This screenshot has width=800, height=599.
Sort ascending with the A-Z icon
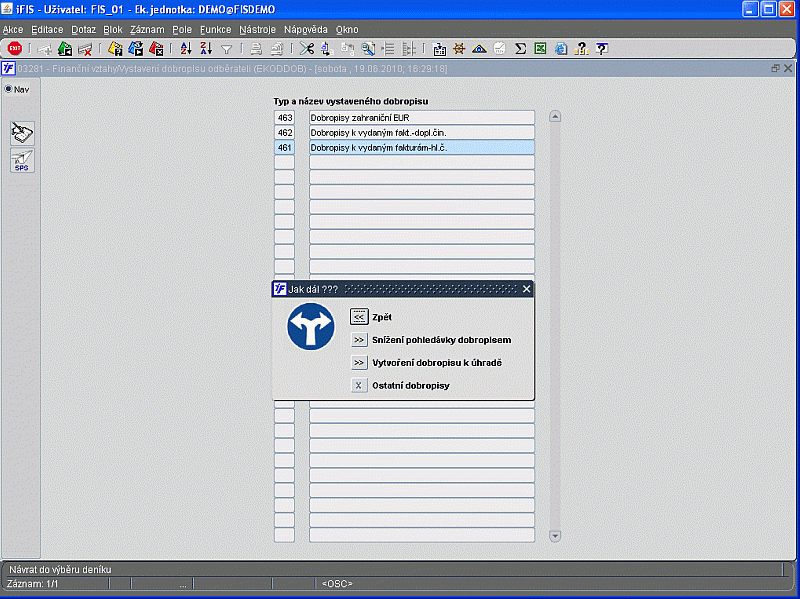pyautogui.click(x=186, y=48)
